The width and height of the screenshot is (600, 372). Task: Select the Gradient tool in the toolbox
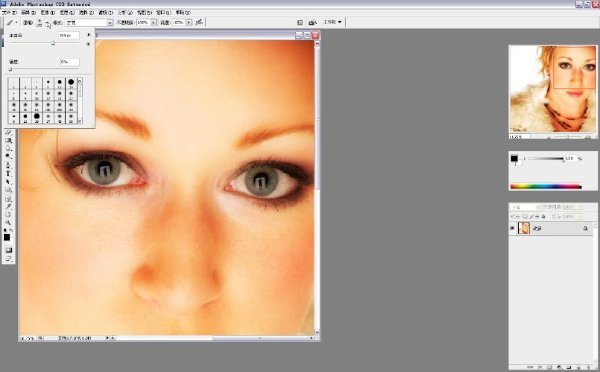tap(8, 140)
